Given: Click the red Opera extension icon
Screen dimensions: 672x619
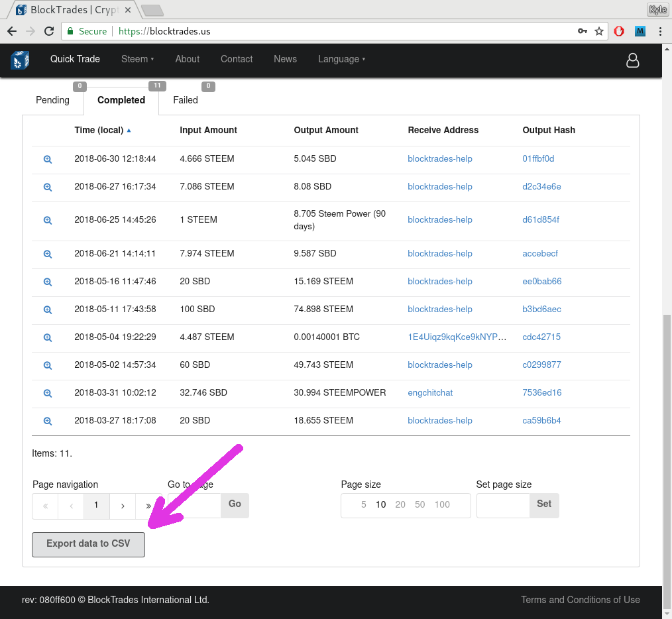Looking at the screenshot, I should coord(619,31).
